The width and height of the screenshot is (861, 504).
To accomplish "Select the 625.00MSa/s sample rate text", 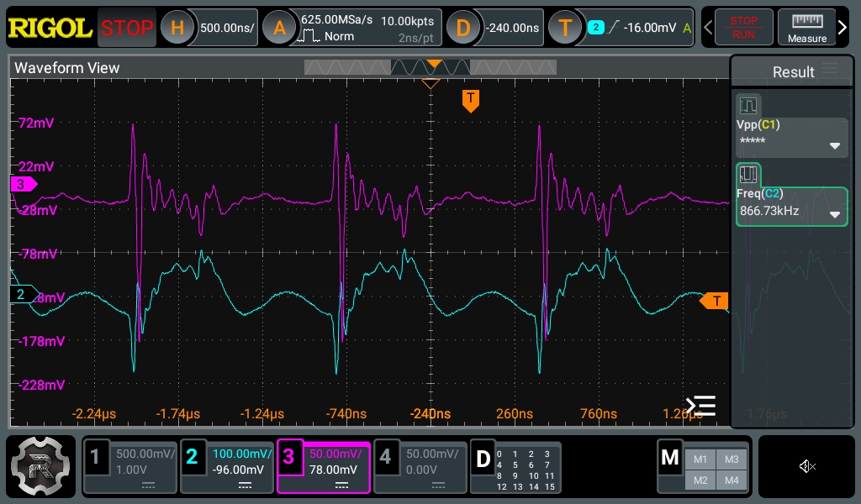I will point(336,20).
